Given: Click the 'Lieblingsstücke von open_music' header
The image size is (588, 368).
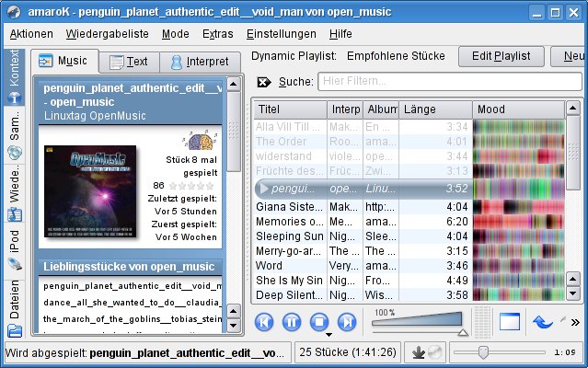Looking at the screenshot, I should (x=130, y=267).
